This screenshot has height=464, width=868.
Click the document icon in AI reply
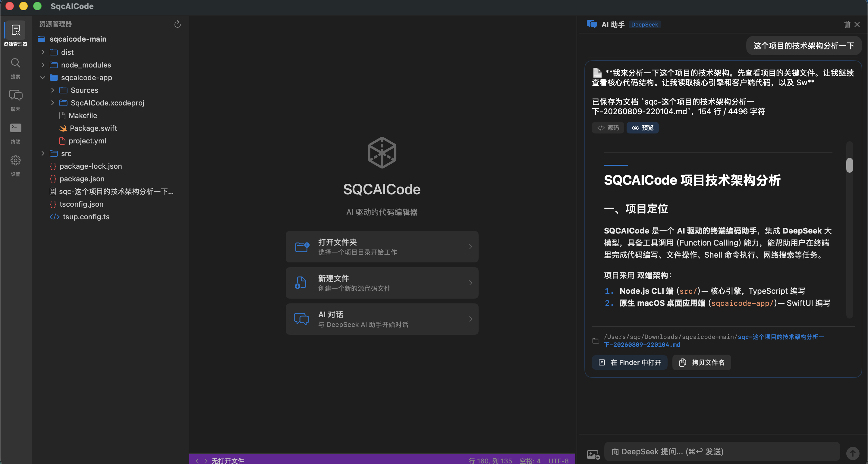point(597,72)
